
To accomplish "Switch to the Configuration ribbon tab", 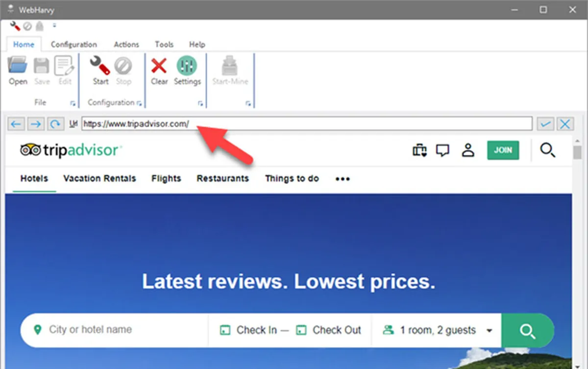I will 74,44.
